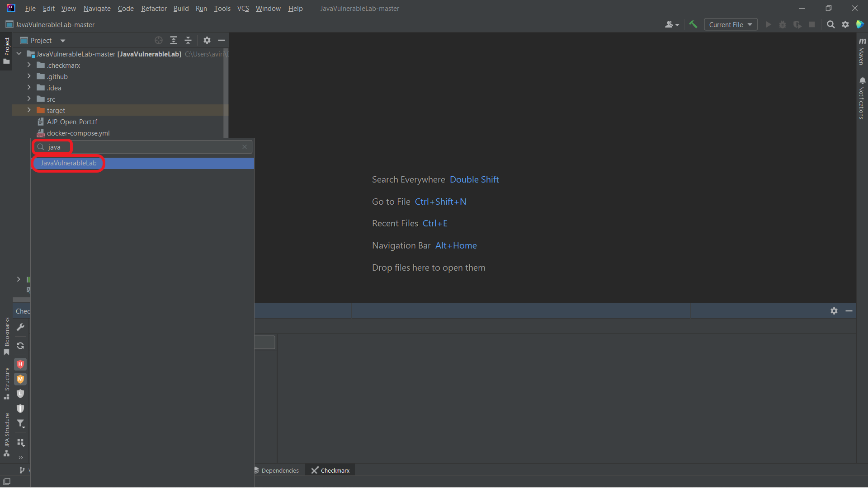This screenshot has width=868, height=488.
Task: Click the Run button
Action: point(768,24)
